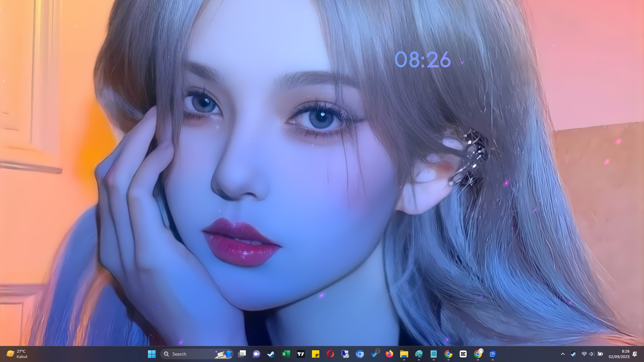Open Microsoft Excel from taskbar

(x=286, y=354)
